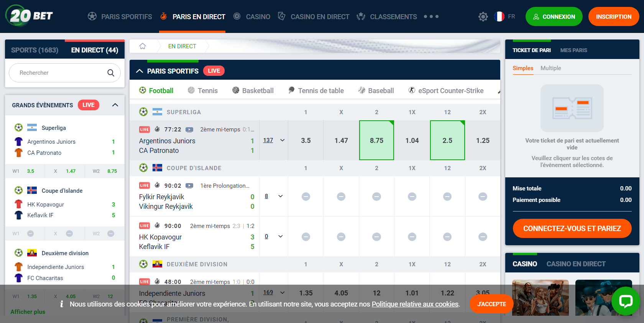Click the French flag language icon
This screenshot has width=644, height=323.
click(x=499, y=16)
